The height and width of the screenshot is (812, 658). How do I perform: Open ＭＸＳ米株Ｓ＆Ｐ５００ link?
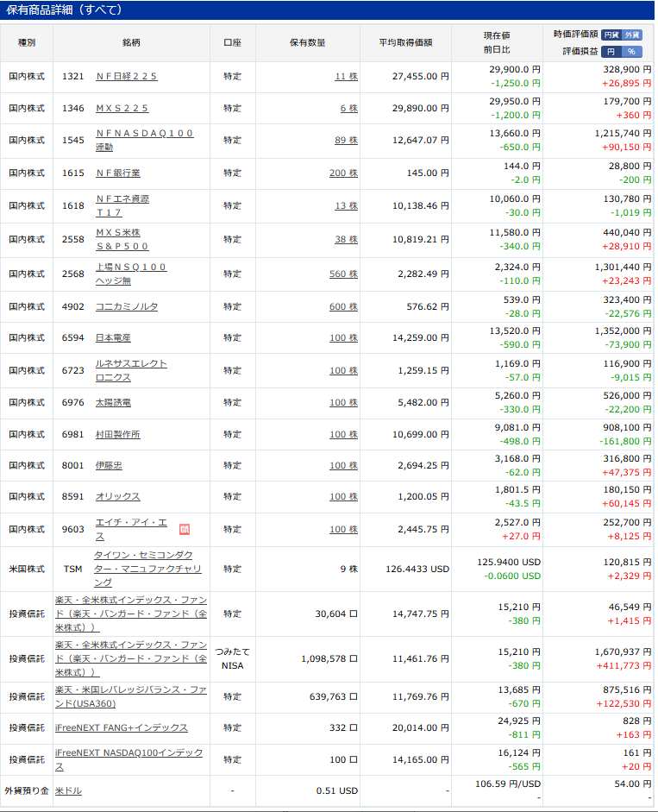122,239
